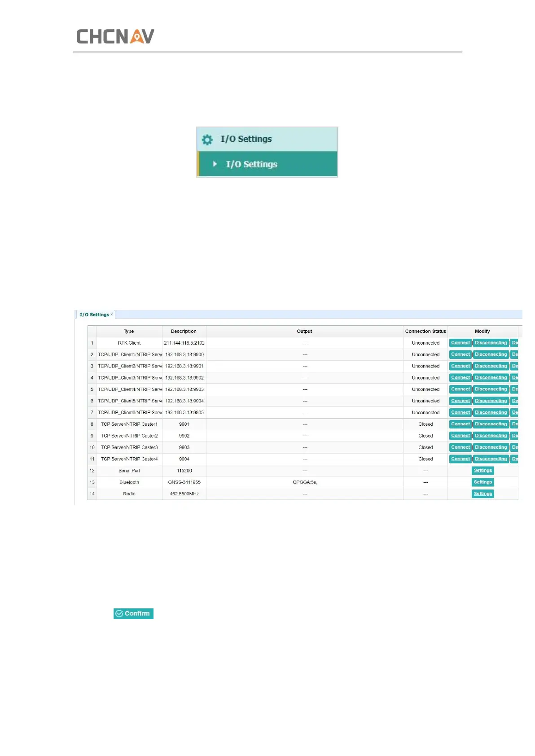Connect the RTK Client row
Image resolution: width=535 pixels, height=756 pixels.
(460, 343)
